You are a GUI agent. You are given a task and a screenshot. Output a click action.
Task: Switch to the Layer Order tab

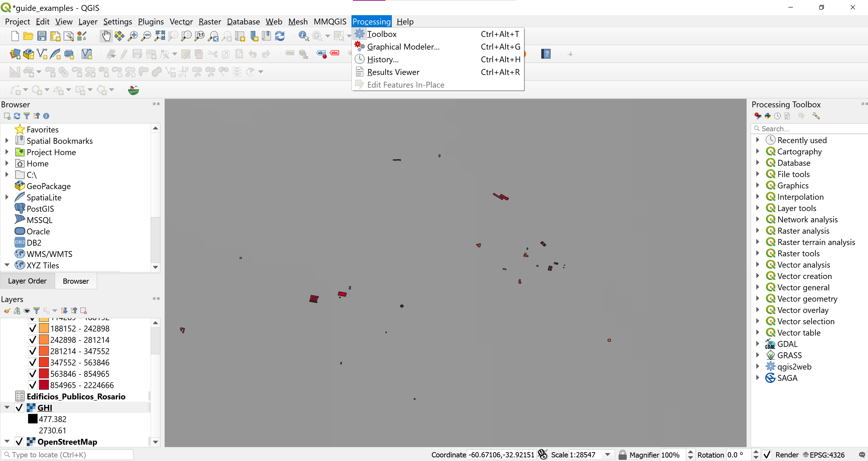(27, 281)
